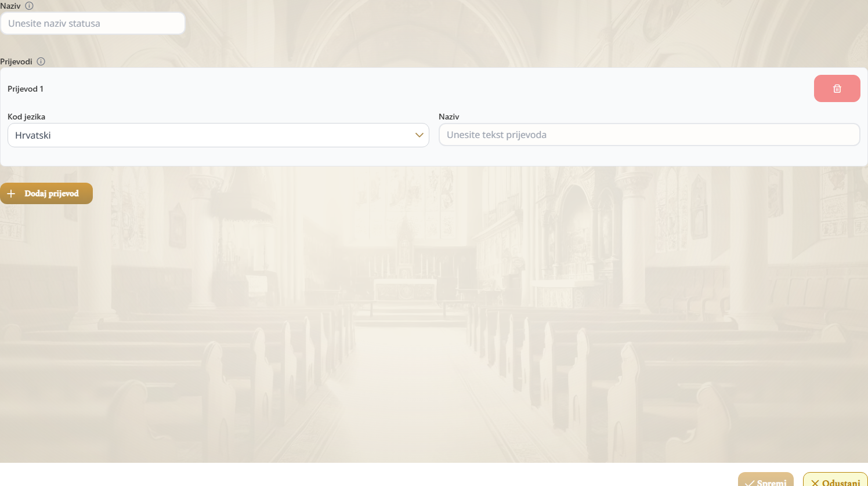Select the Prijevod 1 heading

26,89
